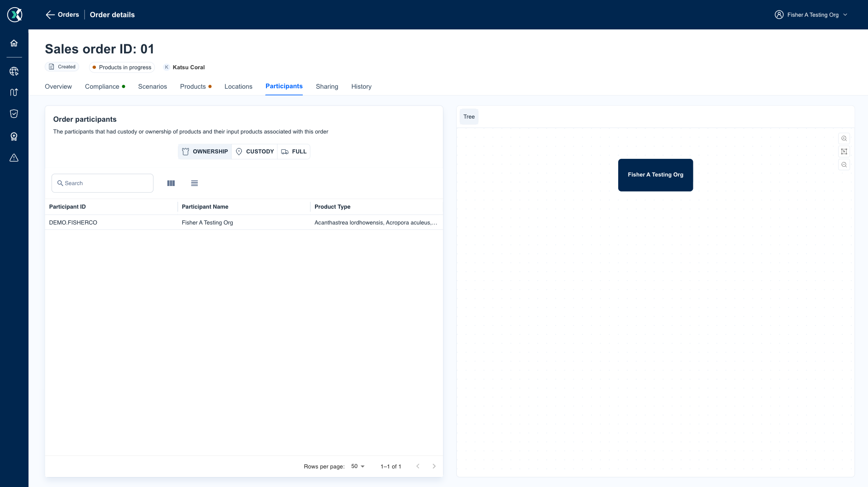This screenshot has width=868, height=487.
Task: Select the Ownership view toggle
Action: [x=205, y=152]
